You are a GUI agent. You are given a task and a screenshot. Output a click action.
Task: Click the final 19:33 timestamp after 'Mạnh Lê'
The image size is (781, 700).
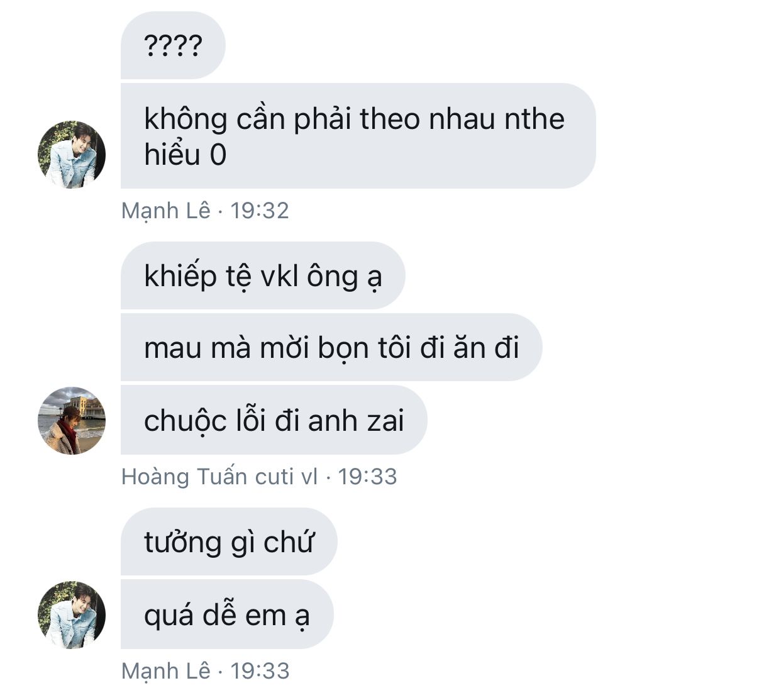(260, 671)
